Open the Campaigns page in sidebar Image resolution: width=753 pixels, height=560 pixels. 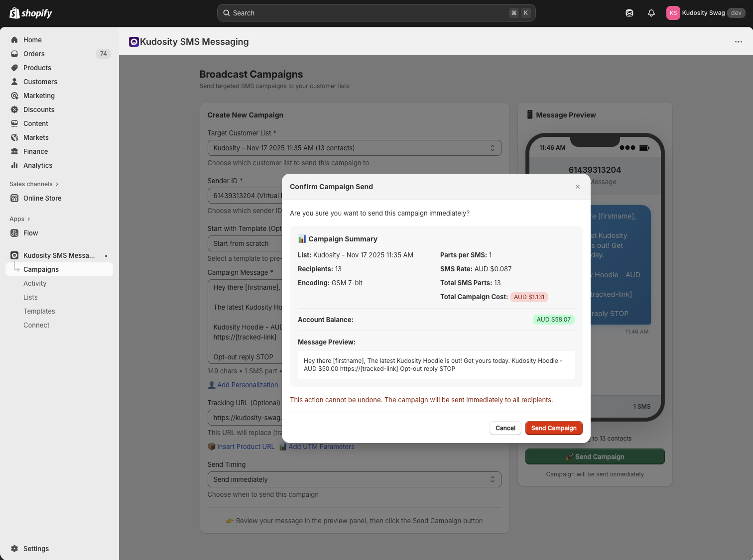59,269
